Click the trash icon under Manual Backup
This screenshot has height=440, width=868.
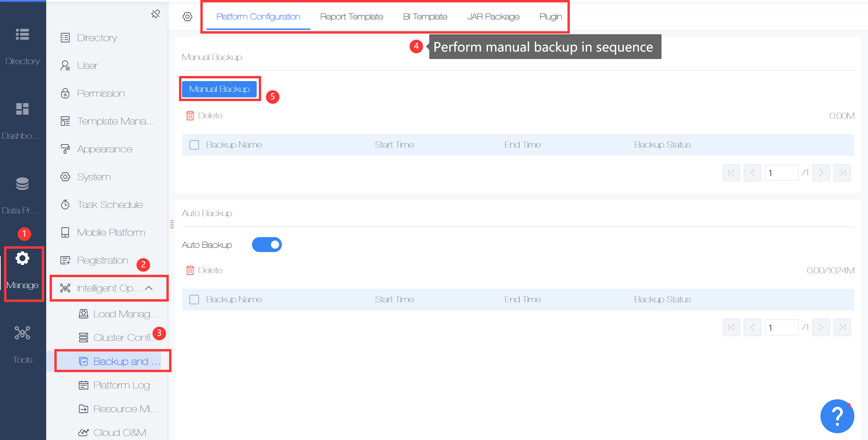[190, 116]
